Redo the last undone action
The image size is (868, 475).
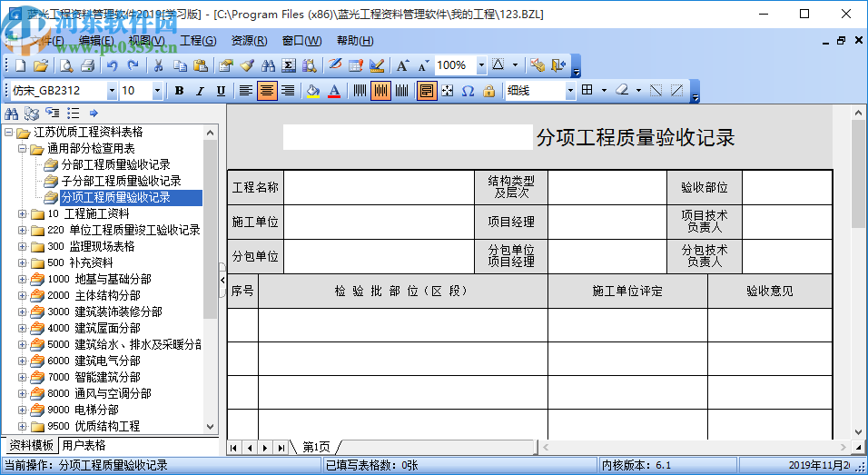pos(133,65)
